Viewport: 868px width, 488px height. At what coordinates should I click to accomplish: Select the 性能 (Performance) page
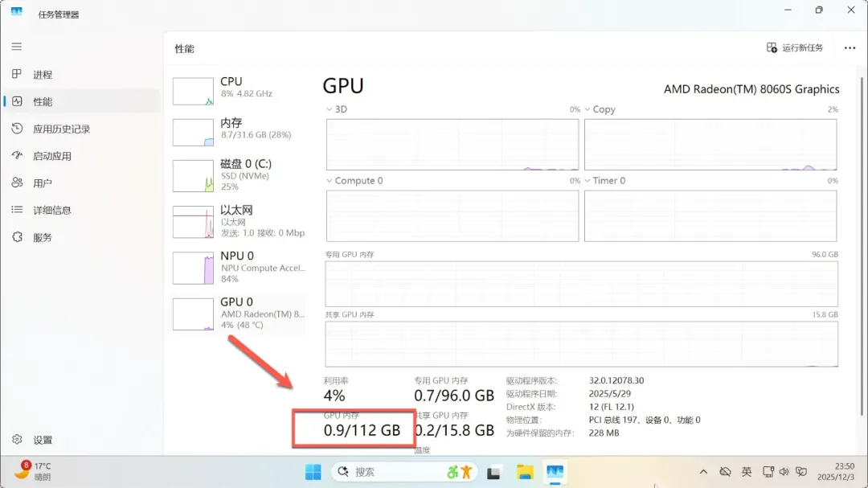(82, 101)
